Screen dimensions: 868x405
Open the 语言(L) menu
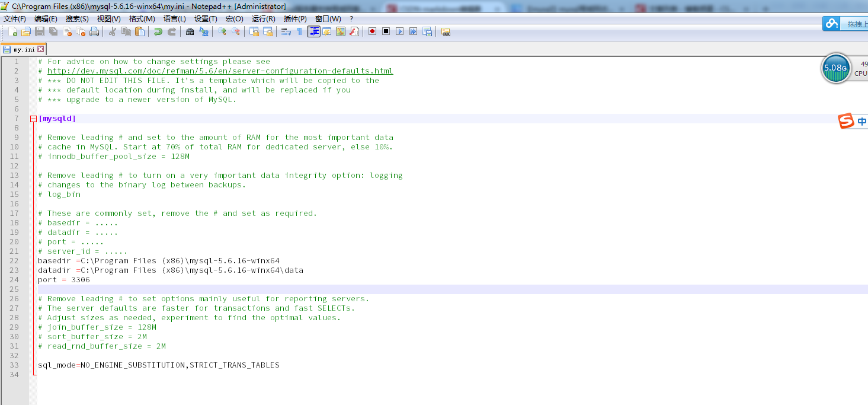coord(174,19)
